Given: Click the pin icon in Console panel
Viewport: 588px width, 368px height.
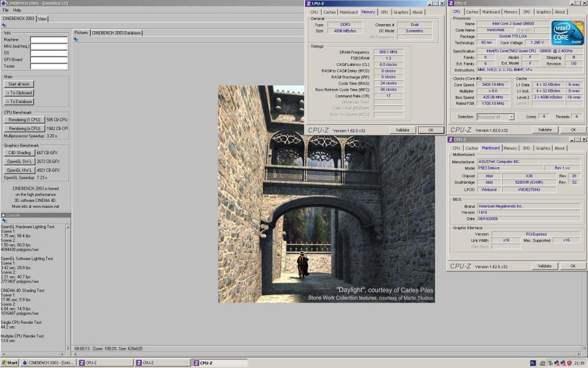Looking at the screenshot, I should 4,221.
